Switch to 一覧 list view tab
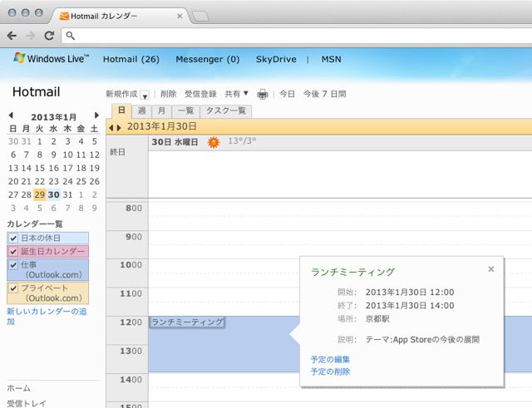The width and height of the screenshot is (532, 408). pyautogui.click(x=185, y=111)
